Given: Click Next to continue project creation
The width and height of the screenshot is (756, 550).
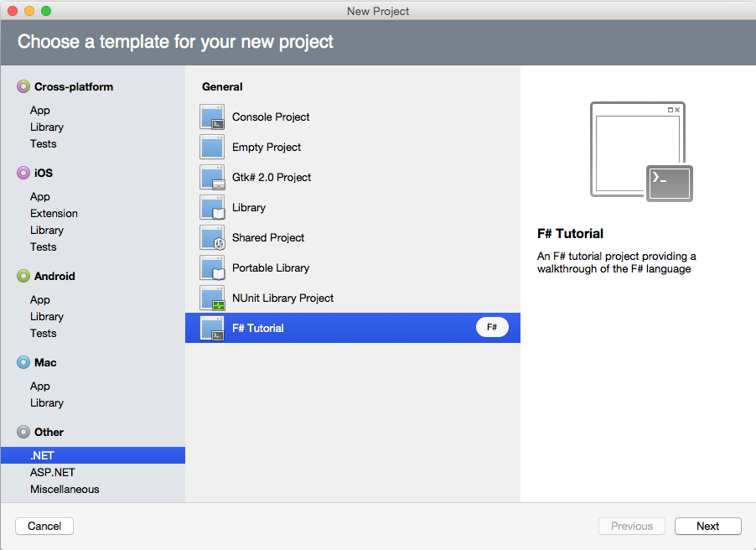Looking at the screenshot, I should click(x=707, y=526).
